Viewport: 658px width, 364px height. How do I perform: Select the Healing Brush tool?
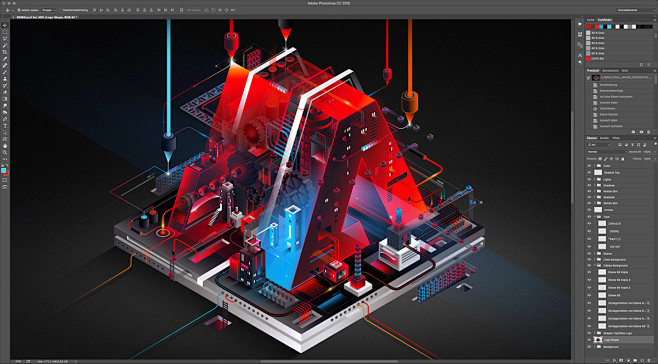click(5, 65)
